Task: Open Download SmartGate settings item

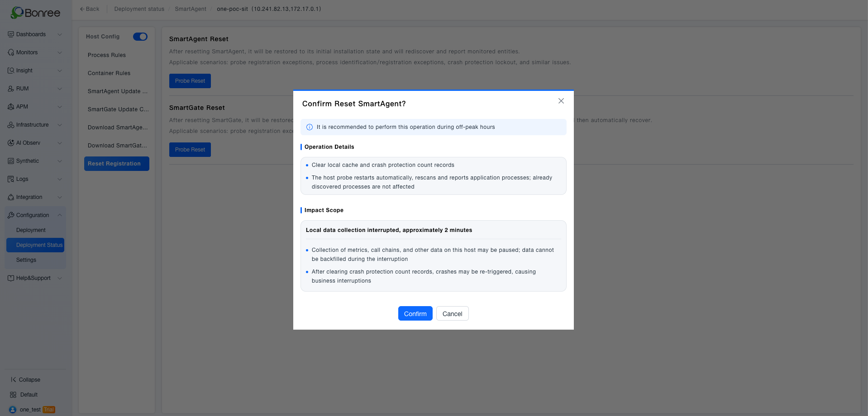Action: pos(117,146)
